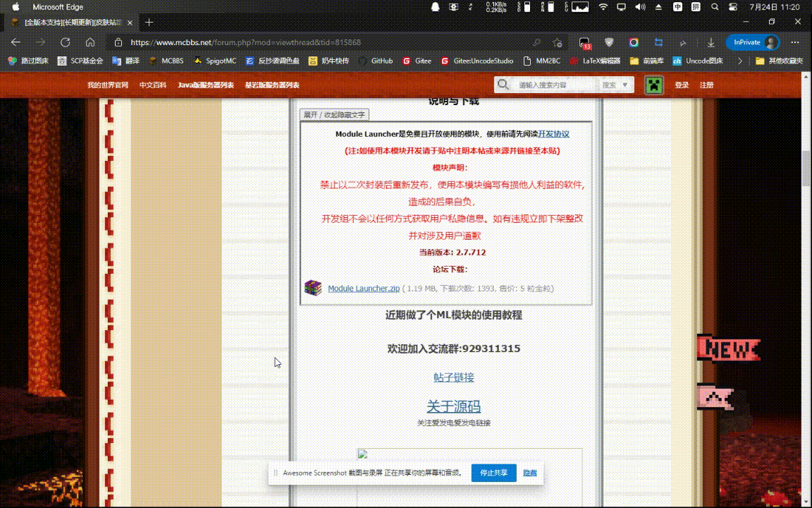Screen dimensions: 812x508
Task: Open the 翻译 bookmark
Action: 126,61
